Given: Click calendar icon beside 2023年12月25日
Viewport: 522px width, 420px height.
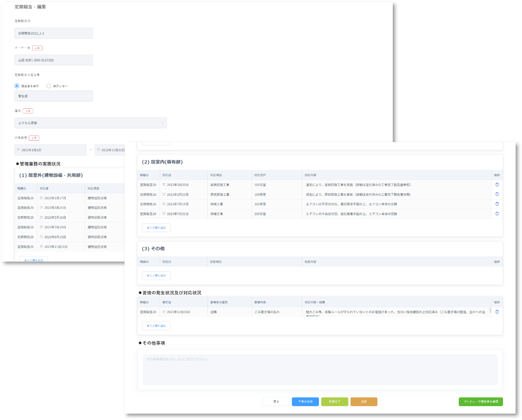Looking at the screenshot, I should pos(164,312).
